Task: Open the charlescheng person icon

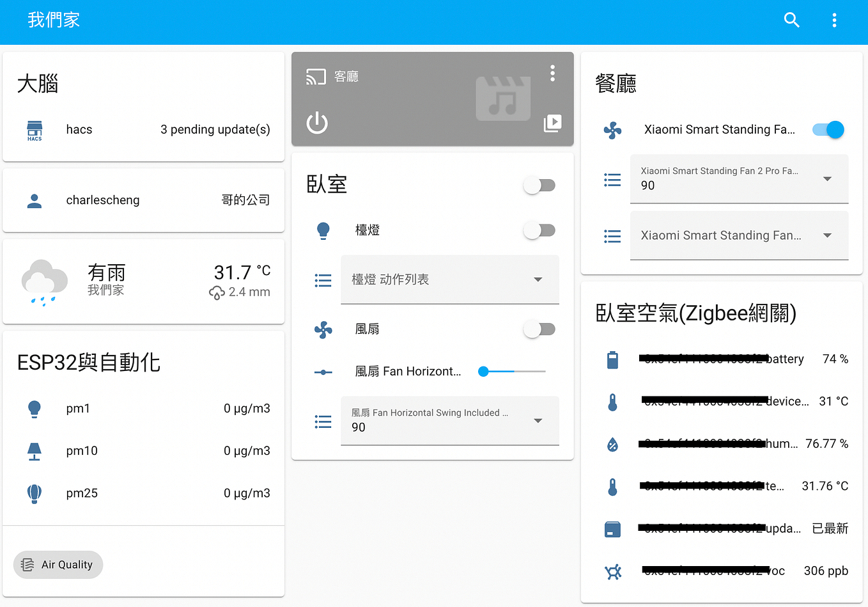Action: pyautogui.click(x=35, y=200)
